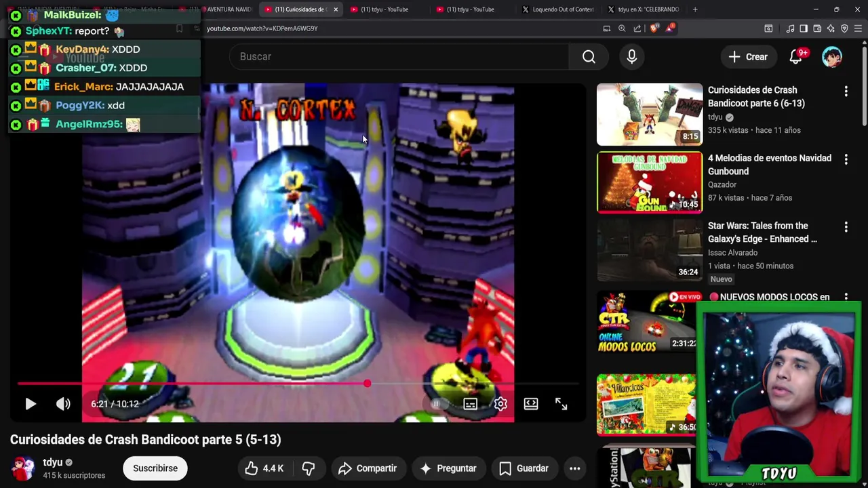Close the 'Curiosidades de' tab

tap(335, 9)
